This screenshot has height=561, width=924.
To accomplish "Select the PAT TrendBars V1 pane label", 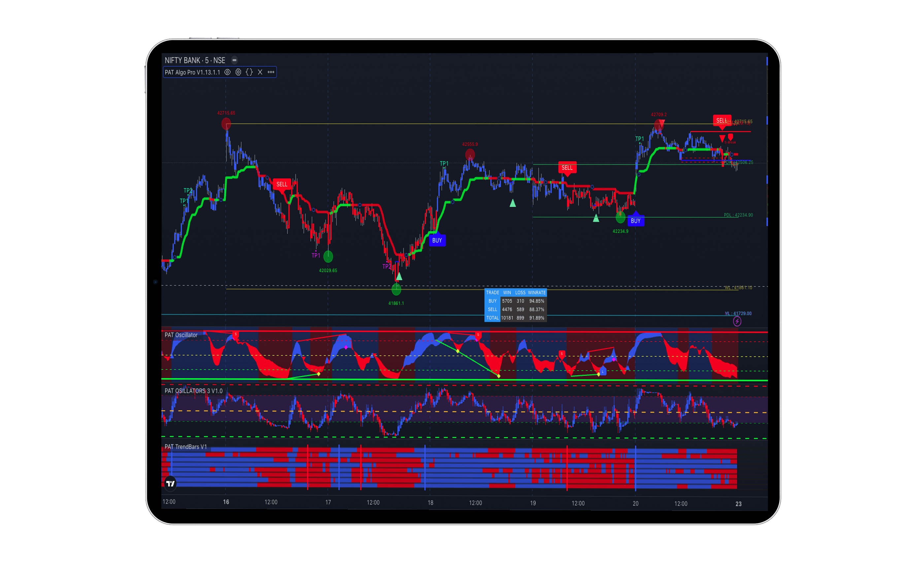I will (x=185, y=446).
